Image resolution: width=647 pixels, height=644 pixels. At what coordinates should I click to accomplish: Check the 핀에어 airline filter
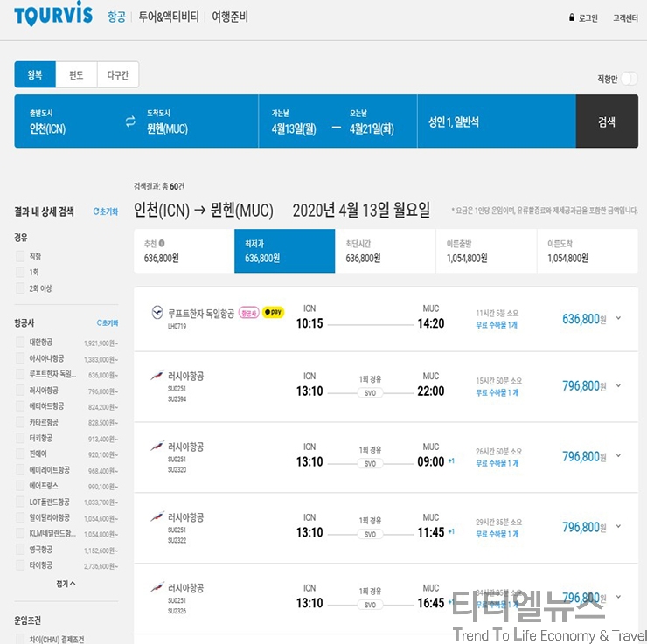tap(20, 454)
